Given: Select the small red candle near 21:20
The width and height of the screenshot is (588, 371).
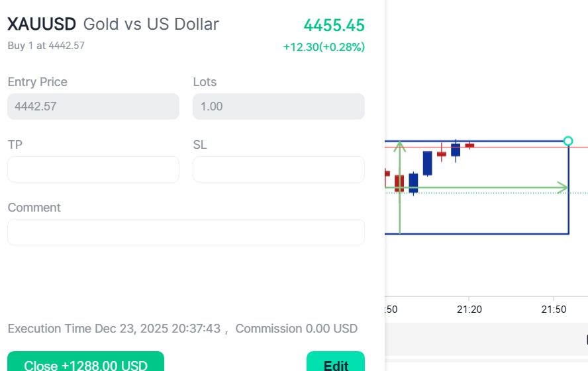Looking at the screenshot, I should coord(469,145).
